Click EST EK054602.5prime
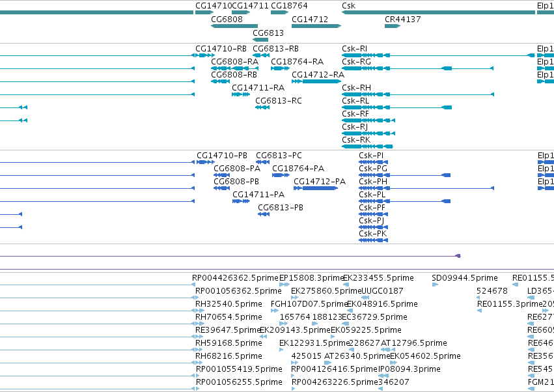Screen dimensions: 554x392 click(425, 357)
